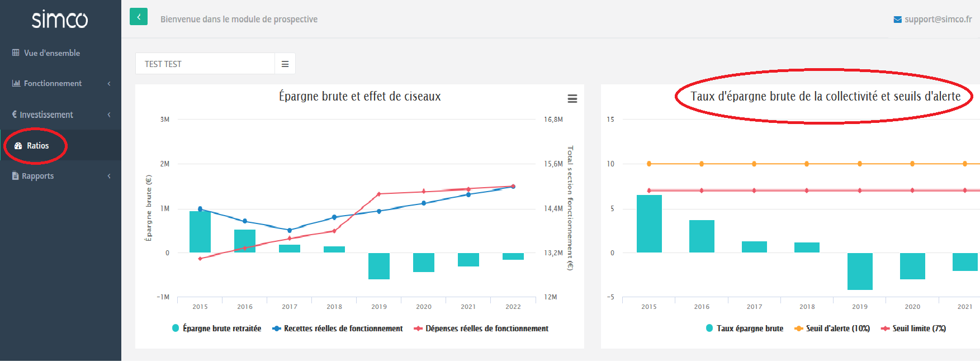Click the Ratios dashboard icon
The width and height of the screenshot is (980, 362).
[18, 146]
